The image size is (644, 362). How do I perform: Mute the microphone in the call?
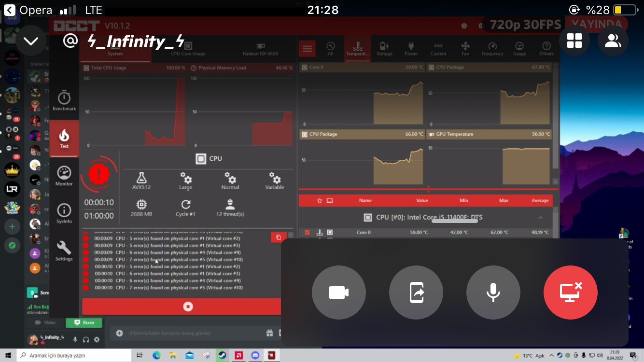coord(493,292)
